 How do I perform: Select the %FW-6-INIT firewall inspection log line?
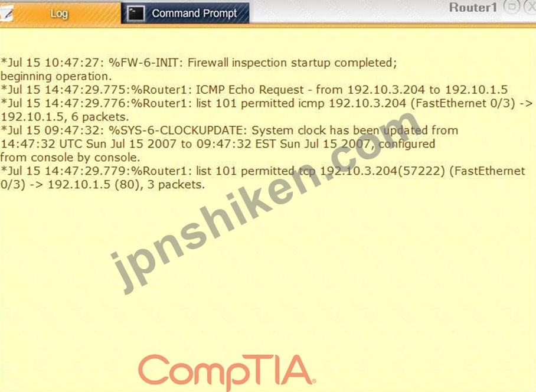(199, 63)
